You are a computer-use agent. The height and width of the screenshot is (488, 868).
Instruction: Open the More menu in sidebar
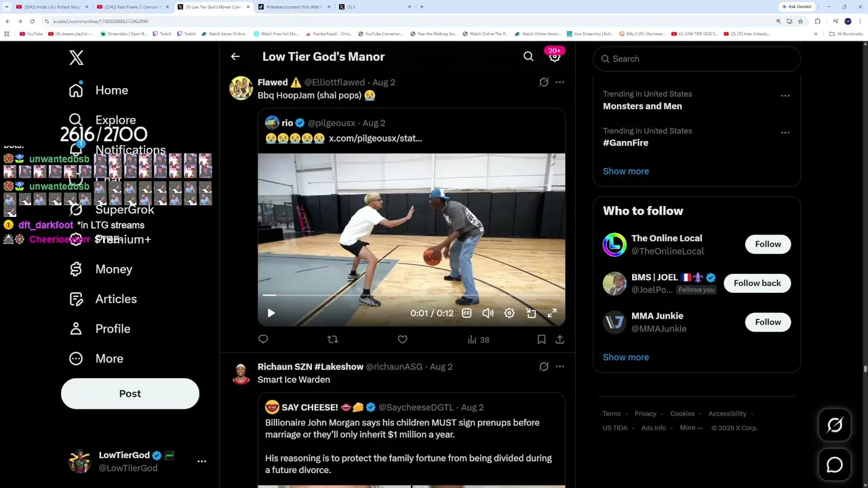pyautogui.click(x=96, y=359)
